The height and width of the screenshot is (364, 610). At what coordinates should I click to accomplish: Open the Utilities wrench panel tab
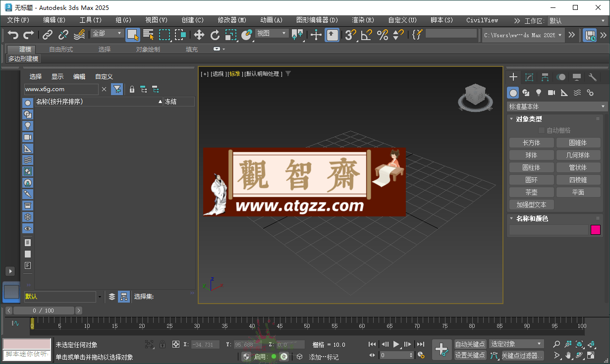pos(593,77)
